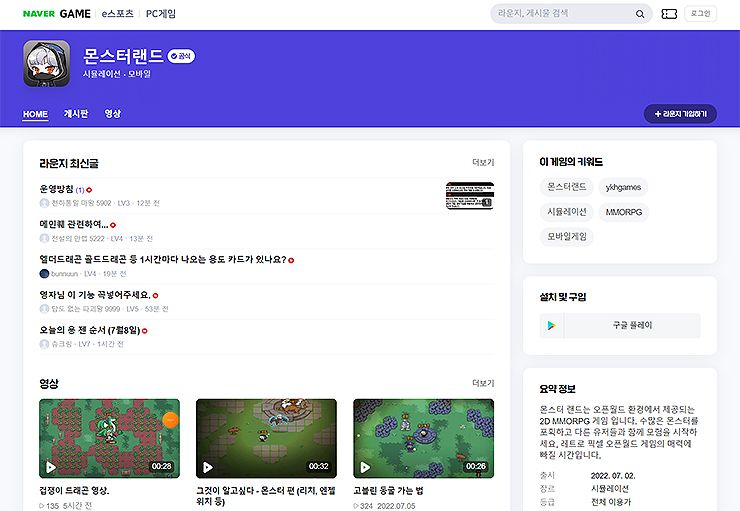Click the 로그인 button
Screen dimensions: 740x511
click(700, 14)
